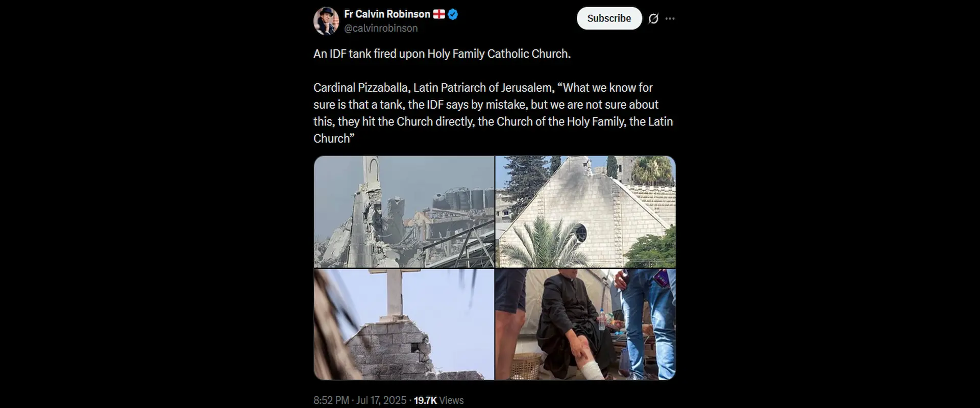Open the injured priest photo
Viewport: 980px width, 408px height.
585,324
